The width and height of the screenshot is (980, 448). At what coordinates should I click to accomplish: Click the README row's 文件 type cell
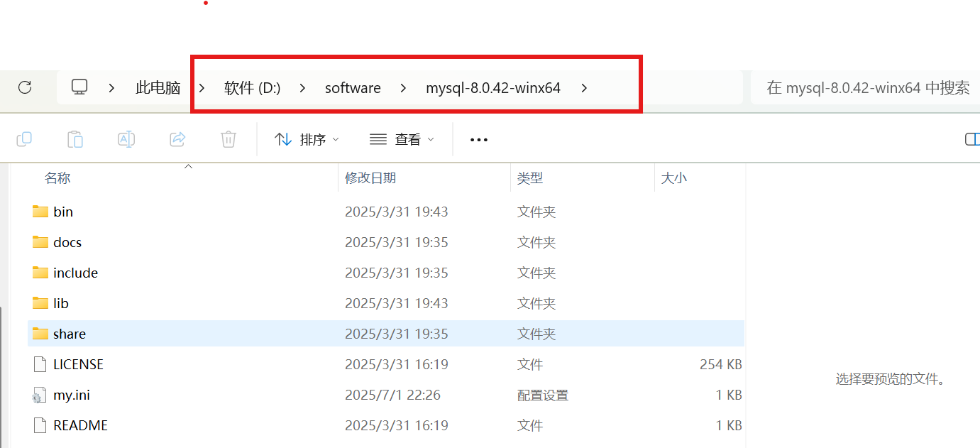[x=530, y=425]
